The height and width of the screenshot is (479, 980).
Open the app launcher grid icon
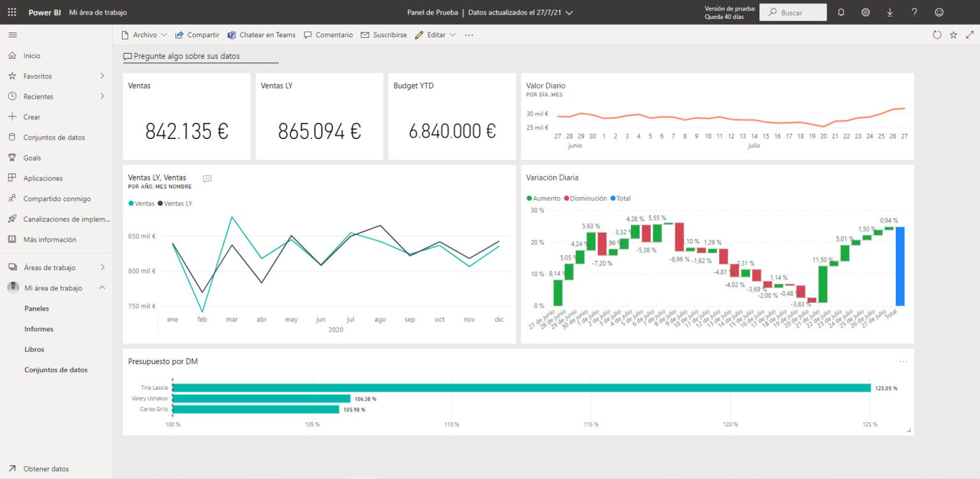pyautogui.click(x=12, y=12)
